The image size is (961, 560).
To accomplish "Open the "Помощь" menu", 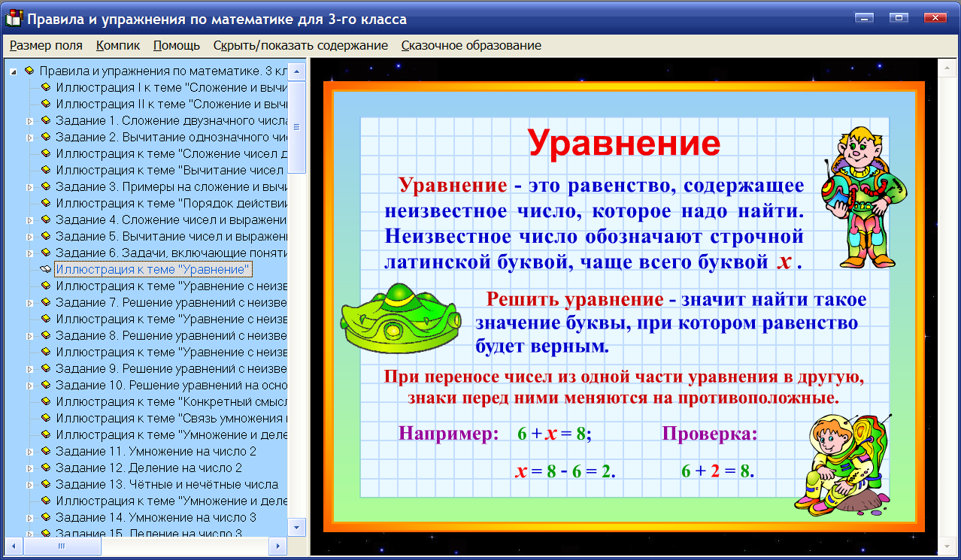I will click(x=176, y=45).
